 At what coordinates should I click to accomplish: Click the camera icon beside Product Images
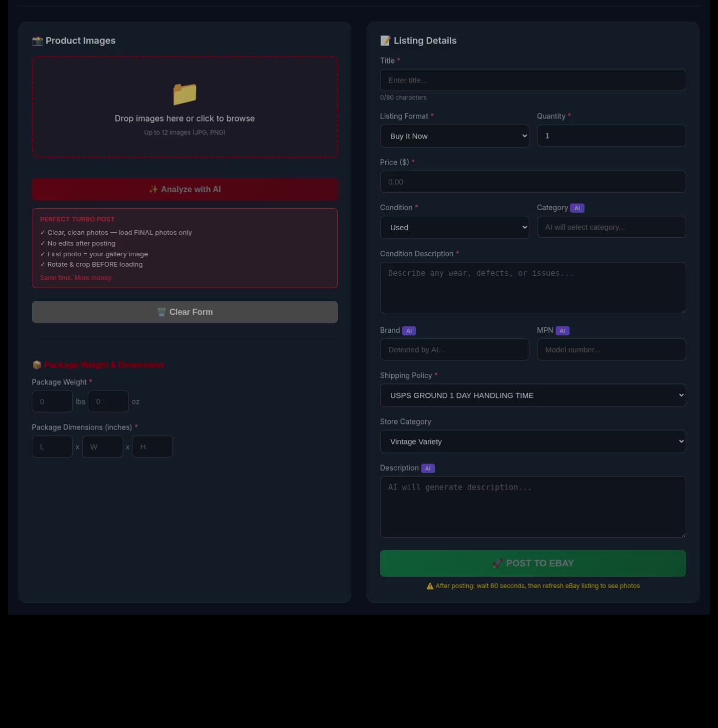point(37,41)
